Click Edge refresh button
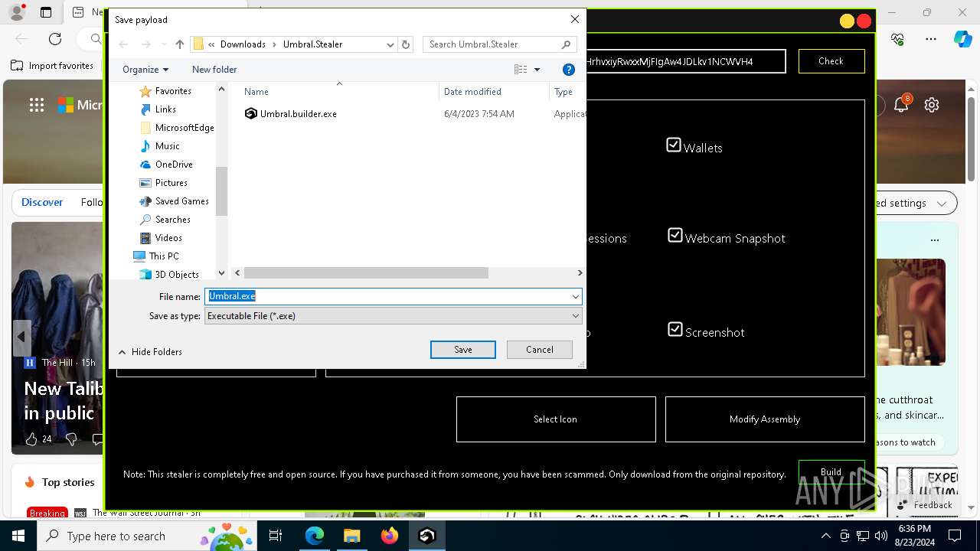The image size is (980, 551). (x=55, y=38)
